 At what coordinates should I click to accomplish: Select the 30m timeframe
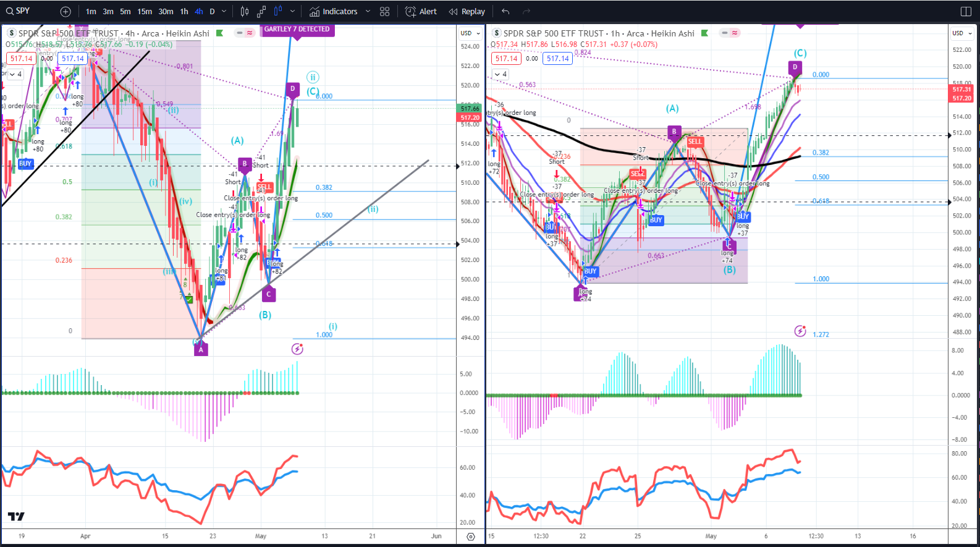click(166, 11)
